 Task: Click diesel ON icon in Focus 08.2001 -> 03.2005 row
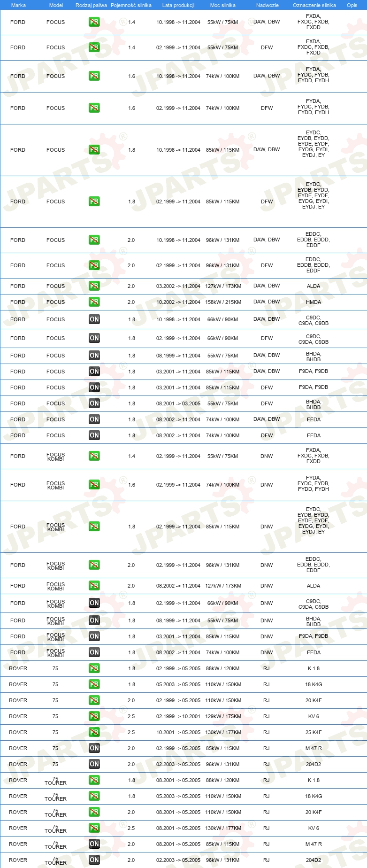pyautogui.click(x=94, y=403)
